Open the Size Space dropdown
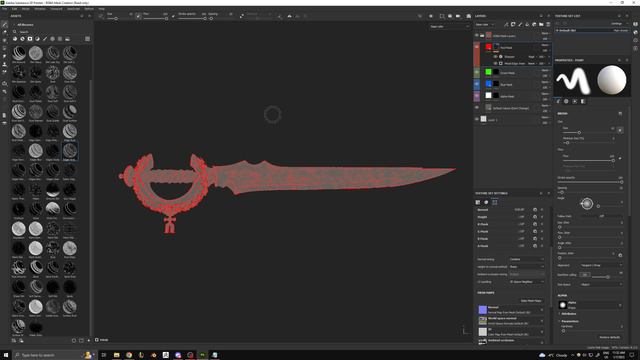 point(601,284)
